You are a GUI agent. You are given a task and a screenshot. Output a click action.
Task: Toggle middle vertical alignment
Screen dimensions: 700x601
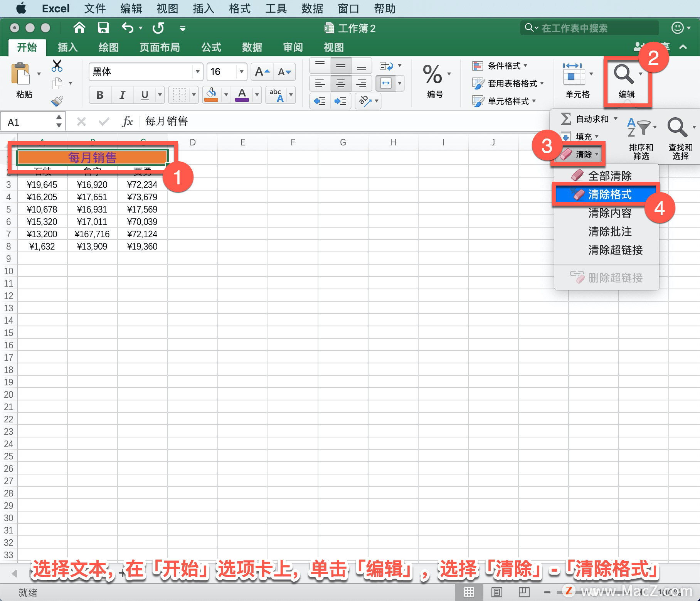[340, 66]
